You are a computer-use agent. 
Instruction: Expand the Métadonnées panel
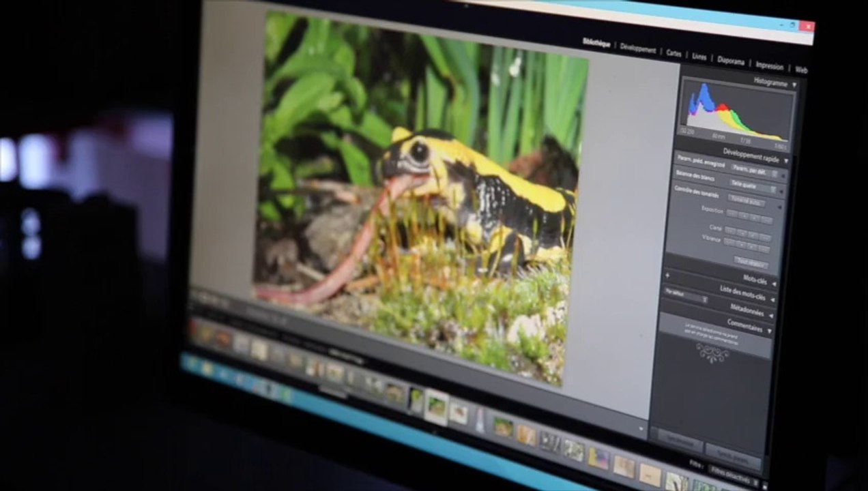(x=771, y=314)
